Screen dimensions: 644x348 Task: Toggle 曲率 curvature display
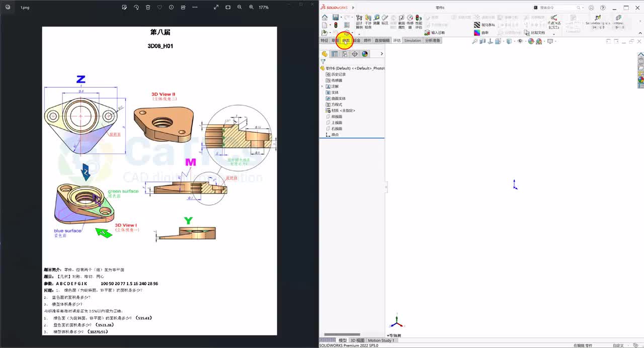(481, 33)
